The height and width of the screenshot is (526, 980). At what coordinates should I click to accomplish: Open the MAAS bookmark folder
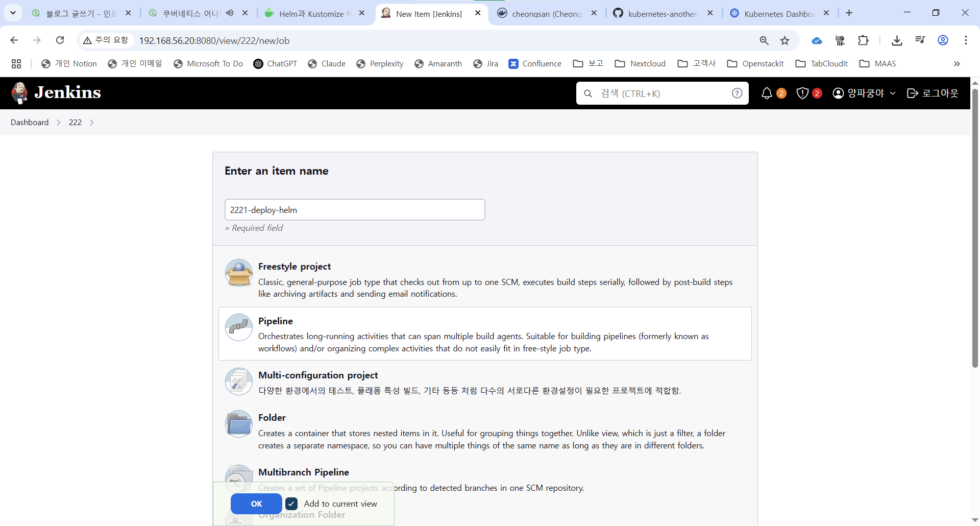tap(878, 64)
